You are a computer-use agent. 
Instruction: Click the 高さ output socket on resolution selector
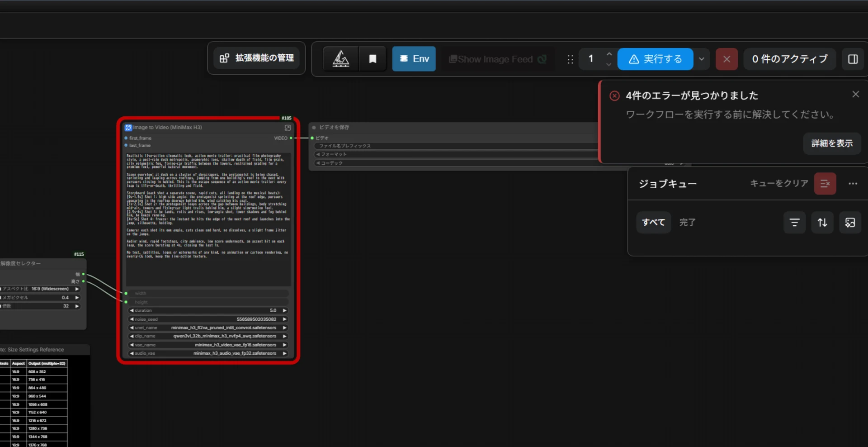84,281
